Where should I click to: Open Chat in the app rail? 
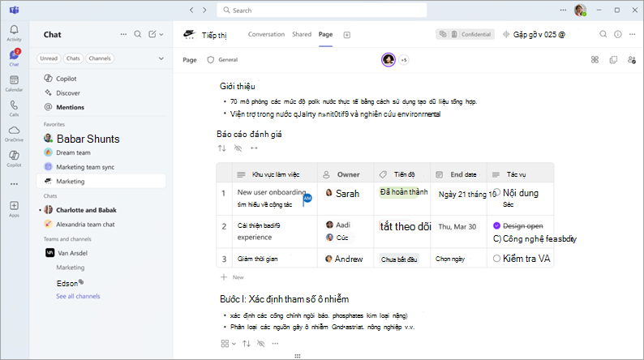(x=14, y=58)
